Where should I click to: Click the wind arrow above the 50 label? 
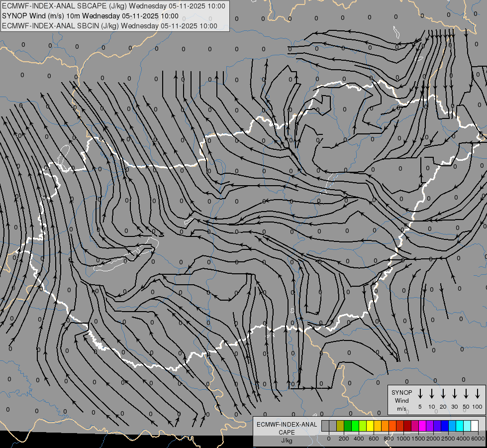tap(466, 394)
